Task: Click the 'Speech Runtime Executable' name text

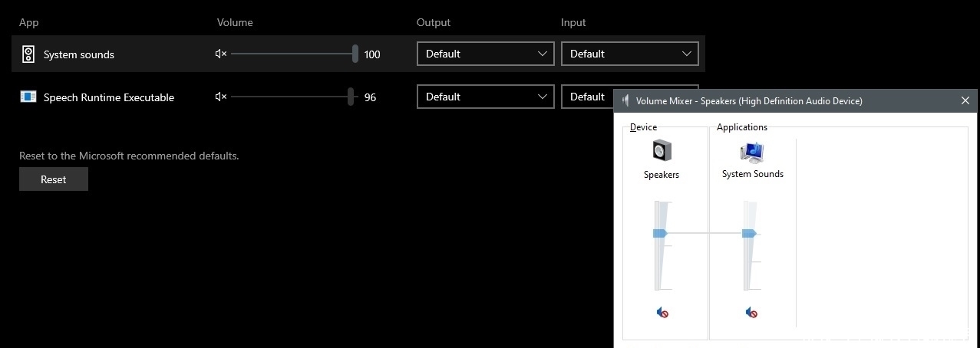Action: pyautogui.click(x=109, y=97)
